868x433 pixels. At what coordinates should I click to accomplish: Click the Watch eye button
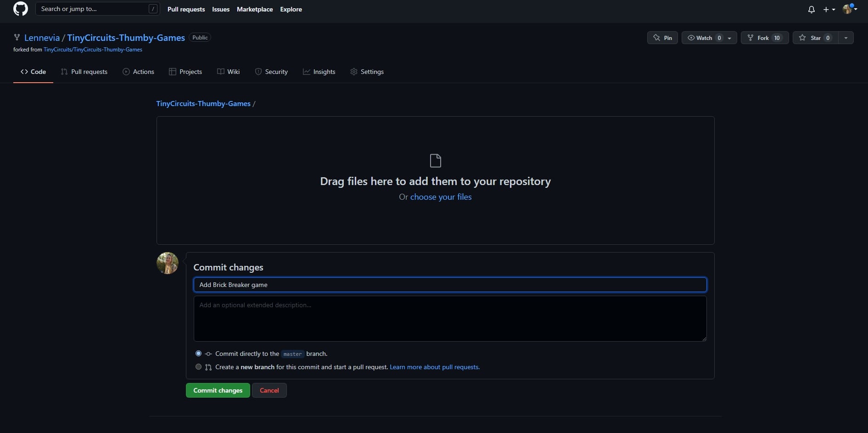[700, 38]
